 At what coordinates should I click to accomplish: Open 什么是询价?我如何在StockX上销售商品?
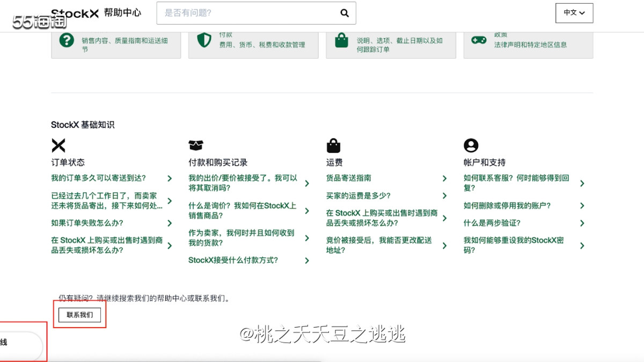(242, 211)
